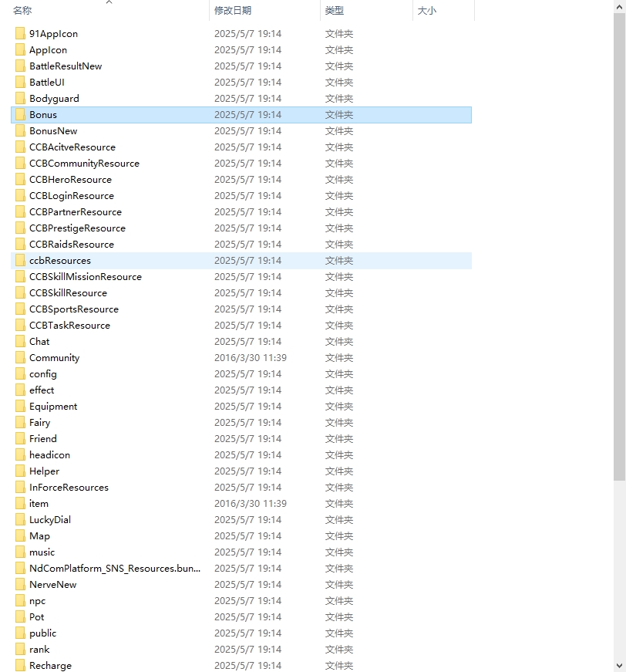Select the config folder icon

tap(20, 374)
